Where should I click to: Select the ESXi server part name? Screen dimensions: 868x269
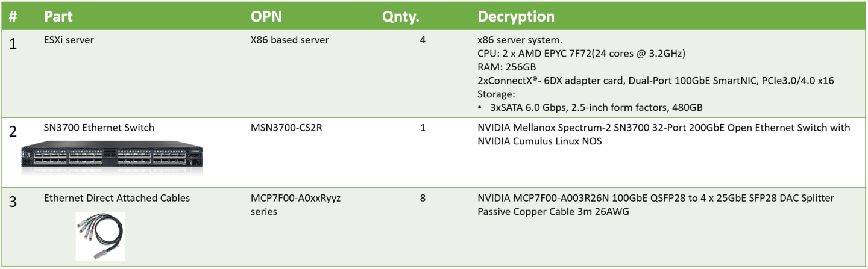tap(68, 40)
